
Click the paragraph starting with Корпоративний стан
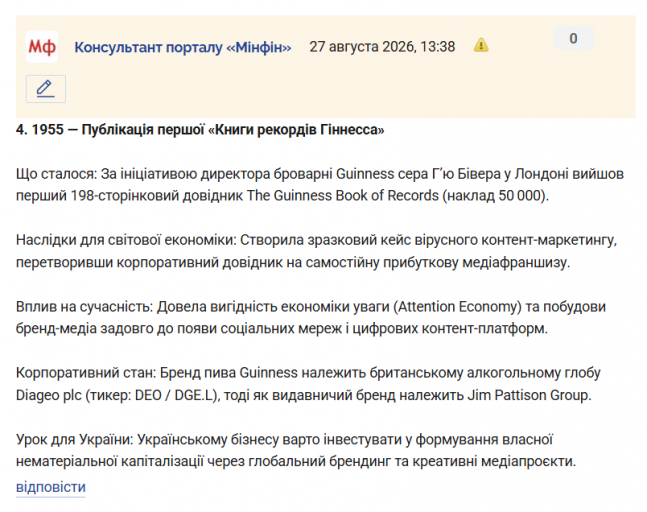pos(308,384)
